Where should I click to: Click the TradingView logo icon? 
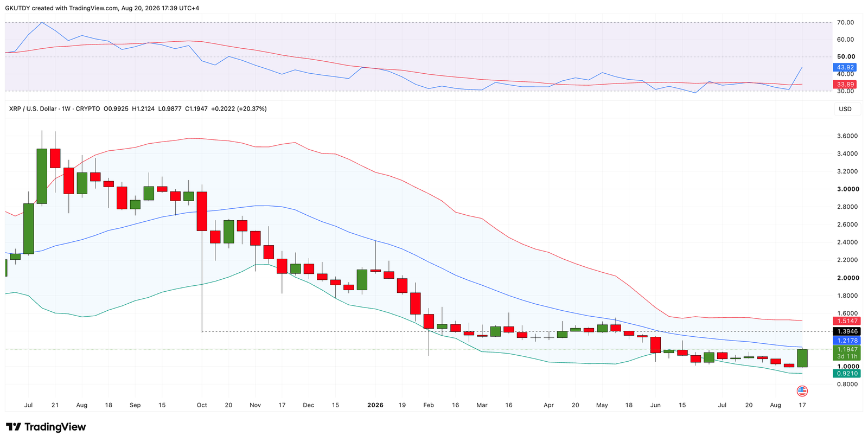(x=14, y=427)
